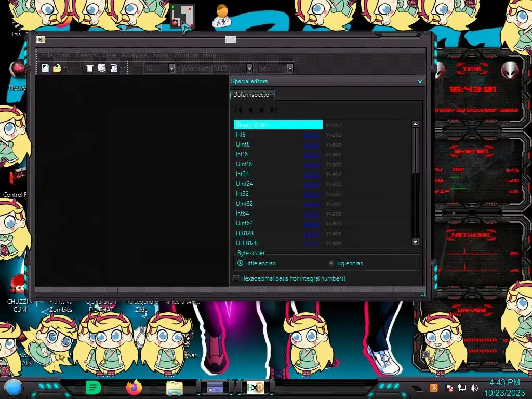Click the Data inspector scroll up arrow
532x399 pixels.
point(415,124)
